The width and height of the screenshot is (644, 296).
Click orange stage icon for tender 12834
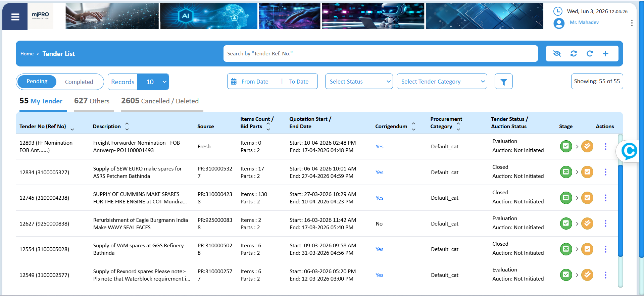click(587, 172)
